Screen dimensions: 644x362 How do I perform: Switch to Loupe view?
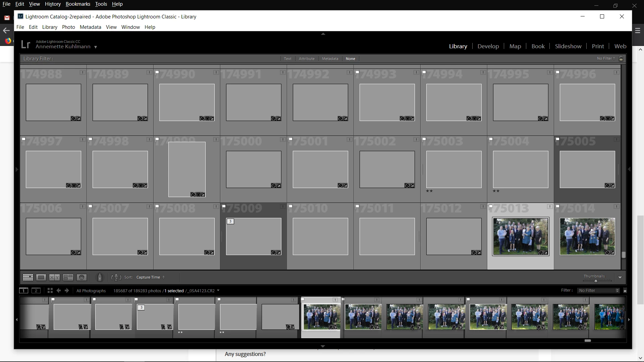[41, 277]
